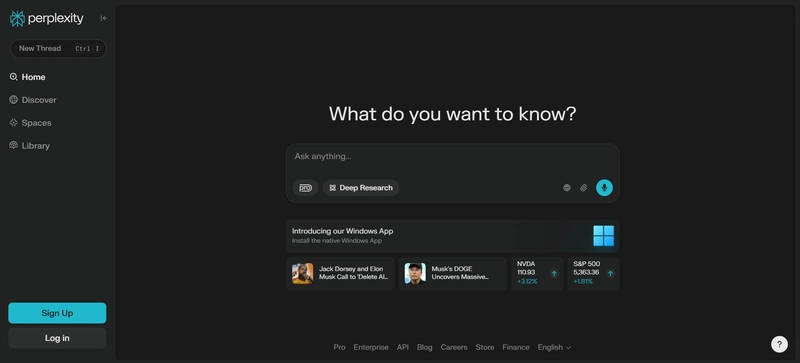Viewport: 800px width, 363px height.
Task: Open the Finance footer link
Action: pyautogui.click(x=516, y=347)
